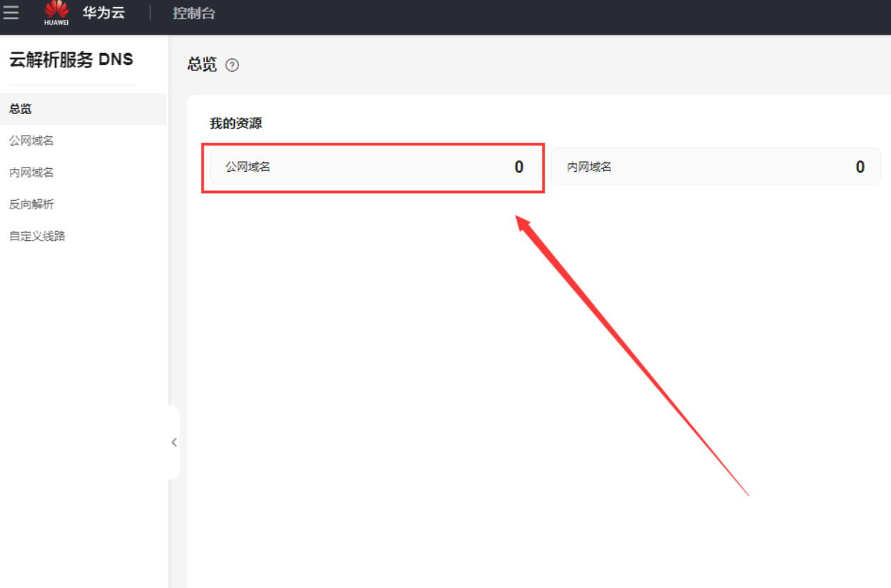Click the 总览 page heading

pos(202,65)
